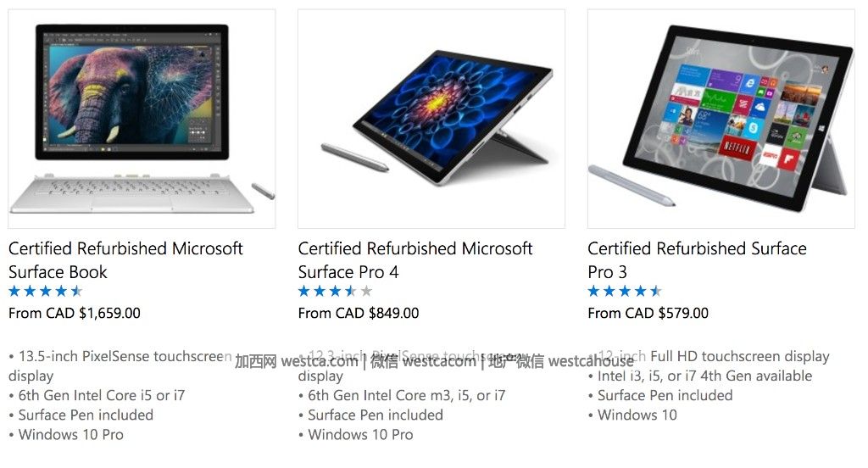This screenshot has height=468, width=868.
Task: Click the From CAD $579.00 price
Action: tap(648, 313)
